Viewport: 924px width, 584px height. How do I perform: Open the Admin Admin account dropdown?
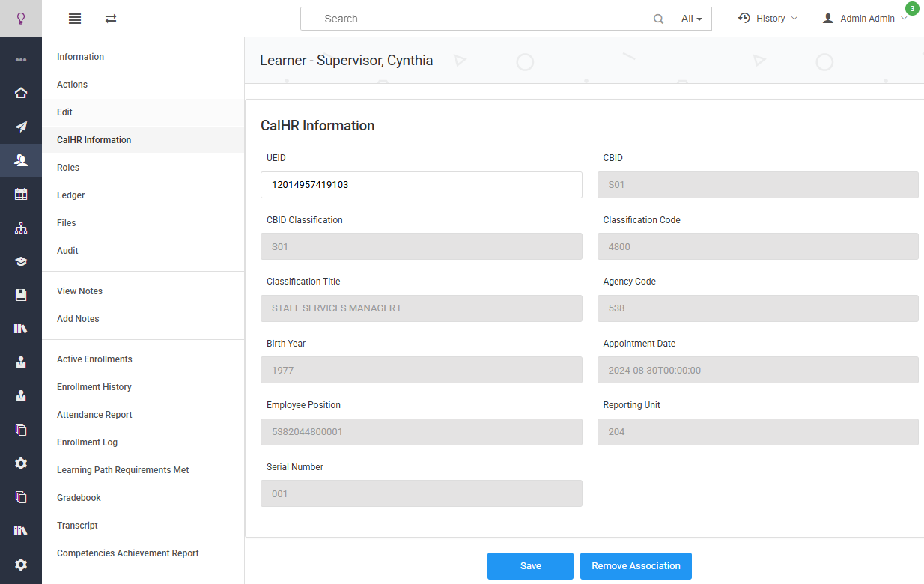pyautogui.click(x=865, y=18)
